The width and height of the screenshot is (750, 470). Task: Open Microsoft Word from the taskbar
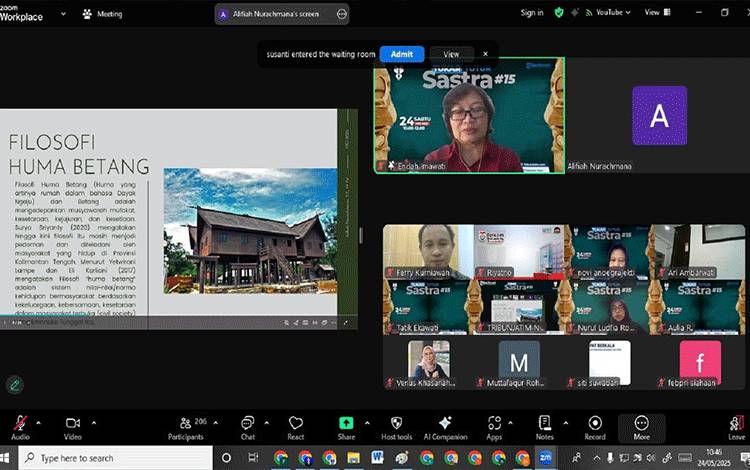(377, 458)
